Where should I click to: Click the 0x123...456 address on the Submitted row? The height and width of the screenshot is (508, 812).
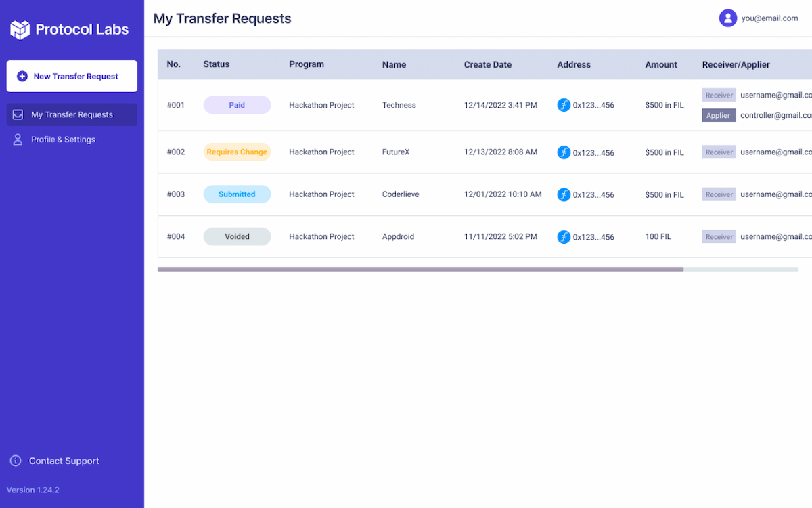coord(592,194)
